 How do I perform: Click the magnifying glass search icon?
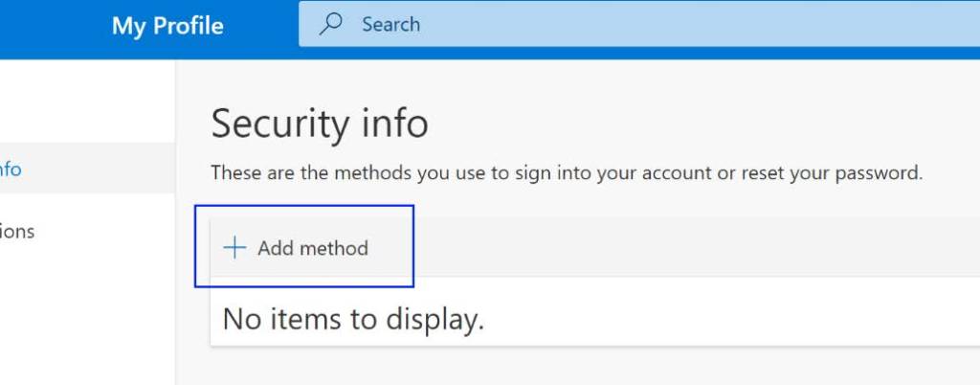pyautogui.click(x=330, y=24)
